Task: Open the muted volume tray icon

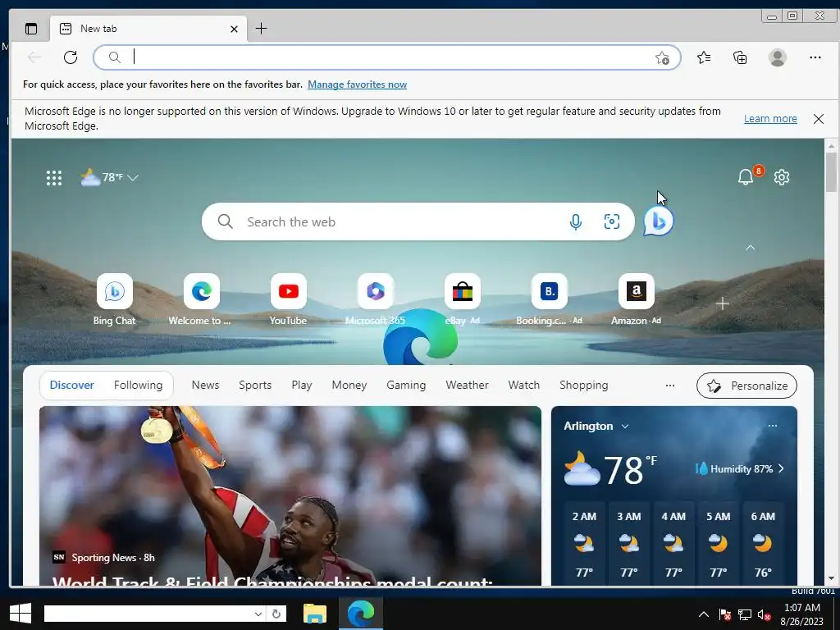Action: 764,615
